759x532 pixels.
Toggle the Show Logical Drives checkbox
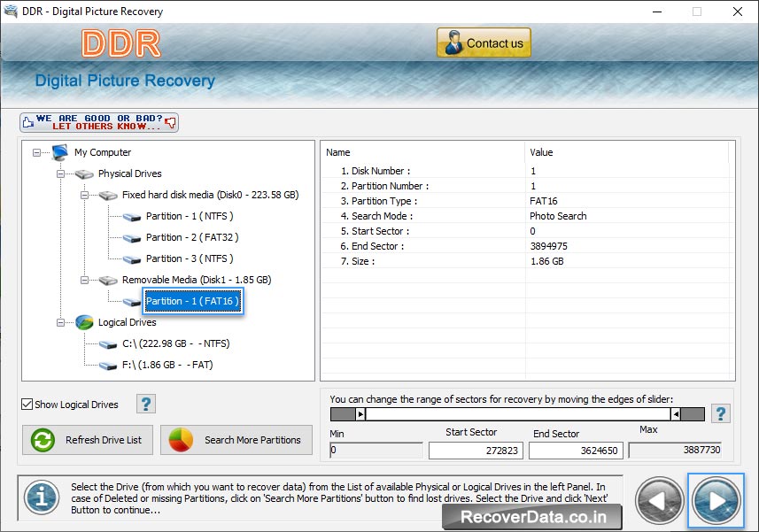click(27, 404)
